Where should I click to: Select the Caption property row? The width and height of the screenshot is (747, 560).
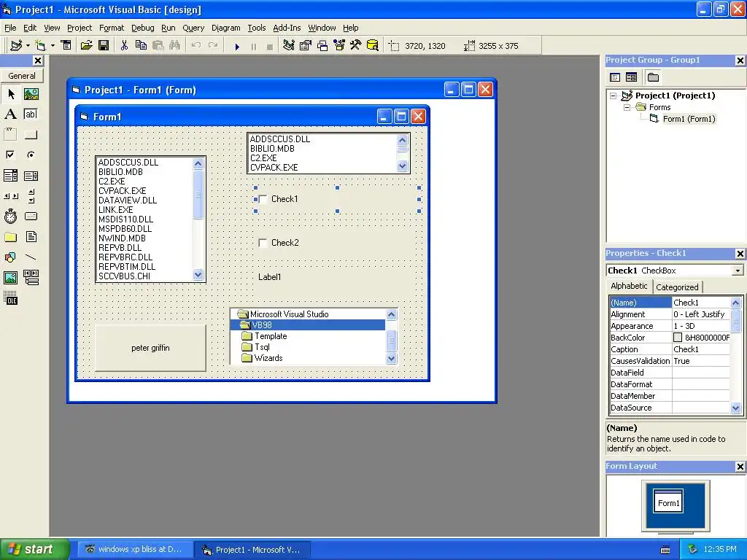[x=670, y=349]
